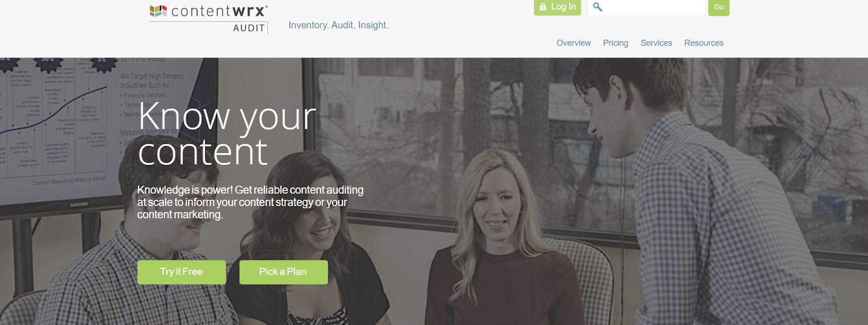Click the contentwrx colorful book logo icon
Screen dimensions: 868x325
coord(158,11)
